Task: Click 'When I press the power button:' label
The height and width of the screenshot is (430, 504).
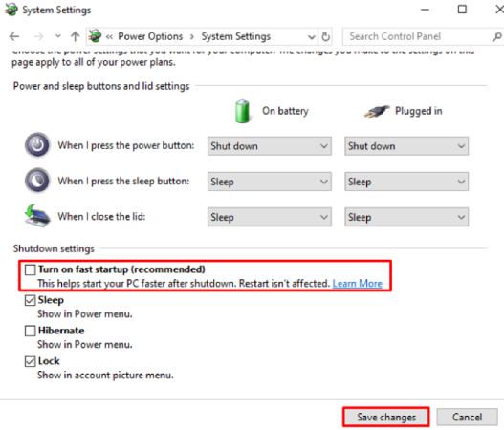Action: click(x=126, y=145)
